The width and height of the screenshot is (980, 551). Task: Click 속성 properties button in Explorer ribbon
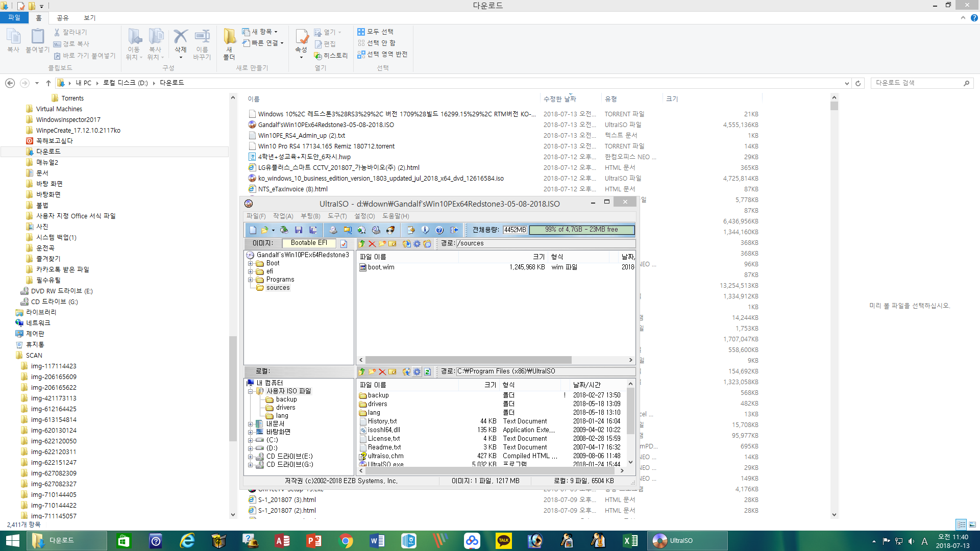coord(301,44)
